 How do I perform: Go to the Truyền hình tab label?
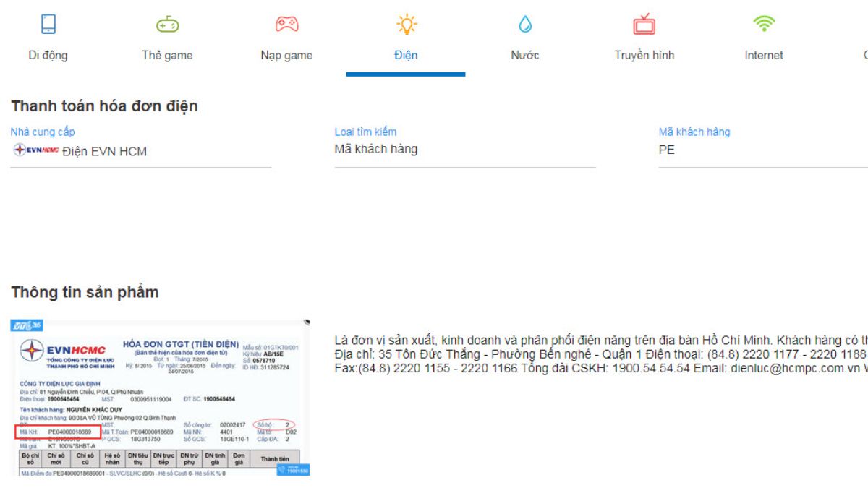644,55
